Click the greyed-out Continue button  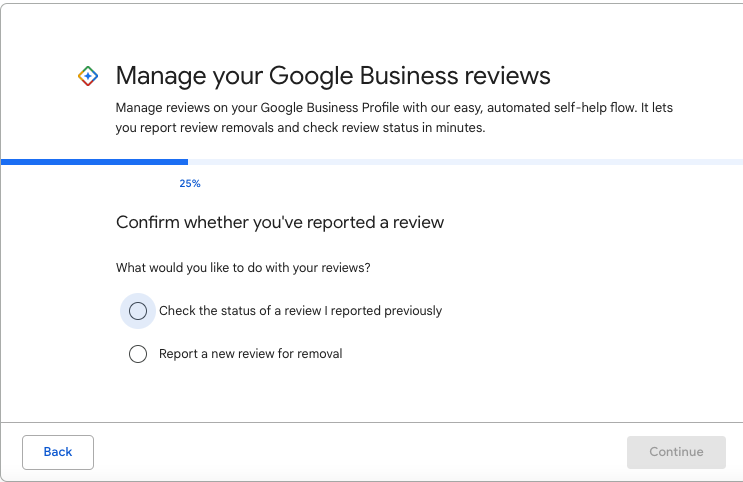676,452
